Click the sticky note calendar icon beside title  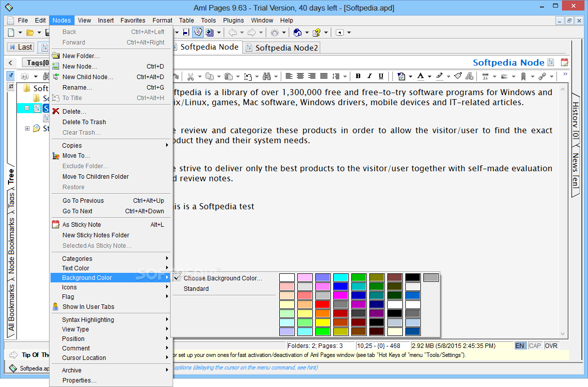[x=564, y=62]
